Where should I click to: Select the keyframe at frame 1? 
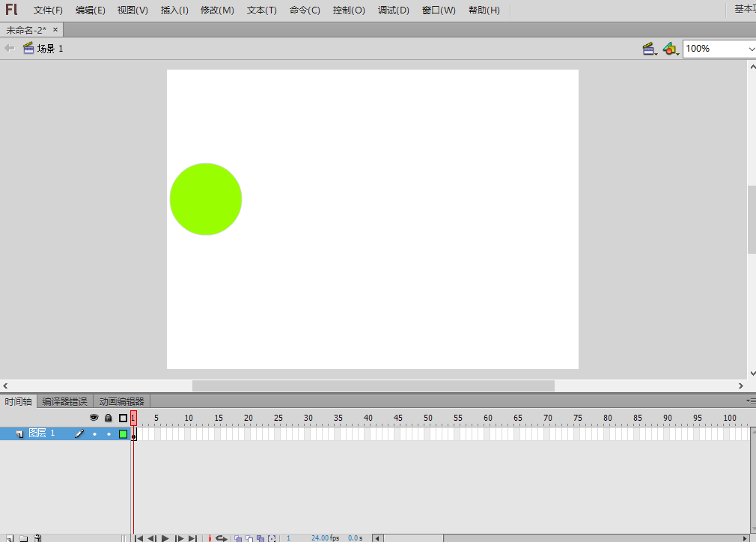[133, 433]
